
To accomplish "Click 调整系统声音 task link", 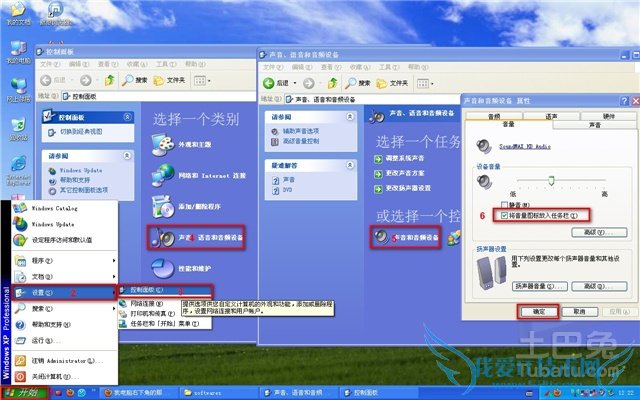I will coord(404,158).
